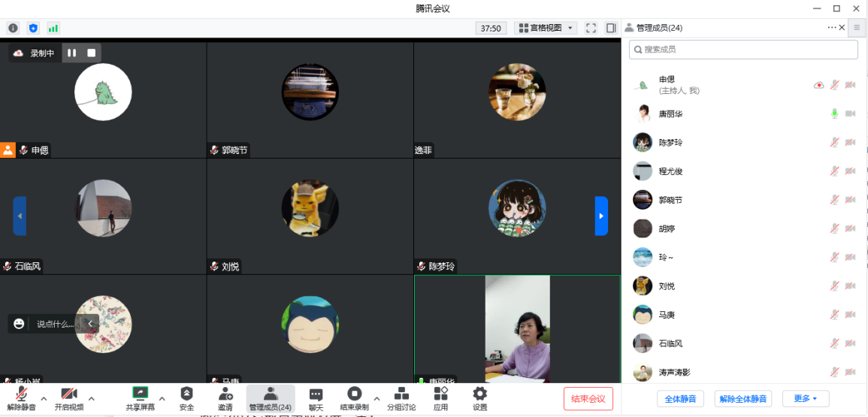The image size is (868, 417).
Task: Go to next page of video grid
Action: tap(601, 216)
